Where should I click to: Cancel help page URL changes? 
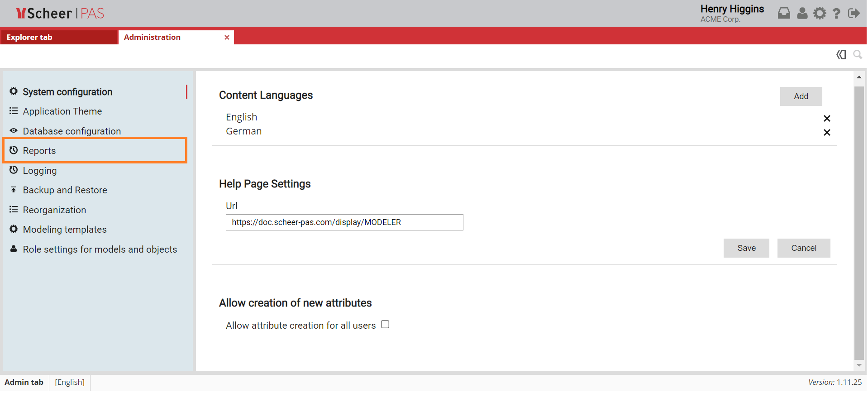[803, 248]
